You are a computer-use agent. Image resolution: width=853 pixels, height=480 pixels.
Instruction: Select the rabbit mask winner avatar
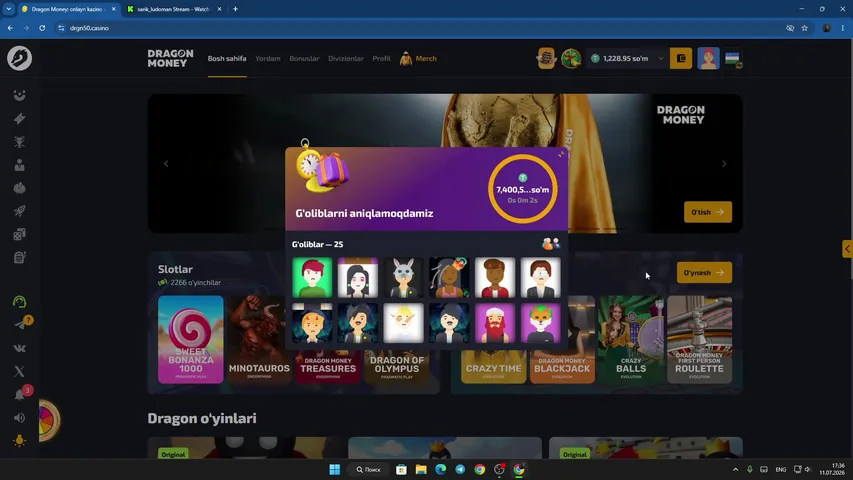coord(403,278)
